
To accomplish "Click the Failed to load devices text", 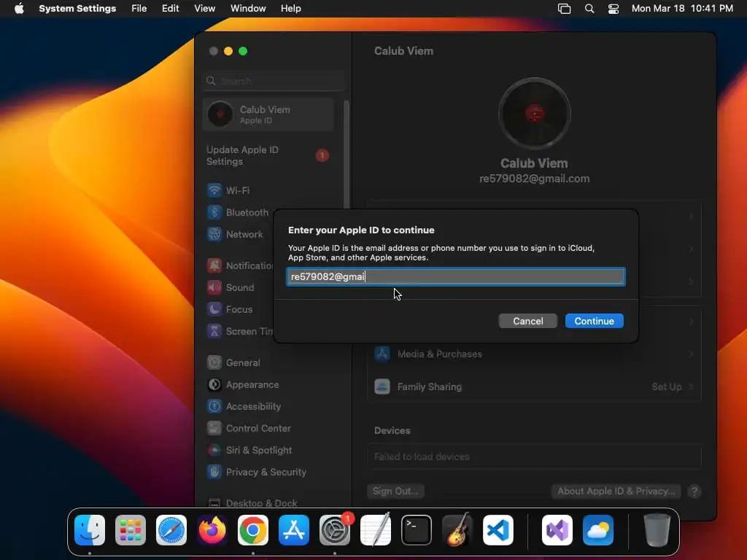I will 422,456.
